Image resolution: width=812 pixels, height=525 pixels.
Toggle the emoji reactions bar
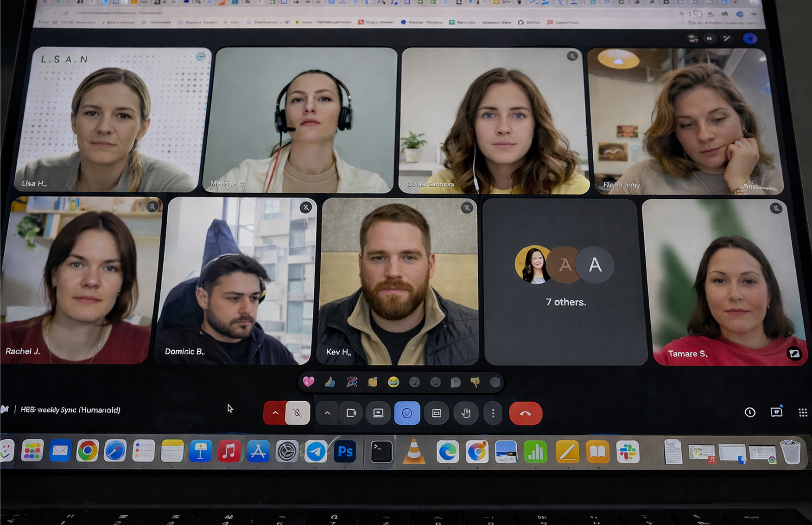click(x=407, y=413)
